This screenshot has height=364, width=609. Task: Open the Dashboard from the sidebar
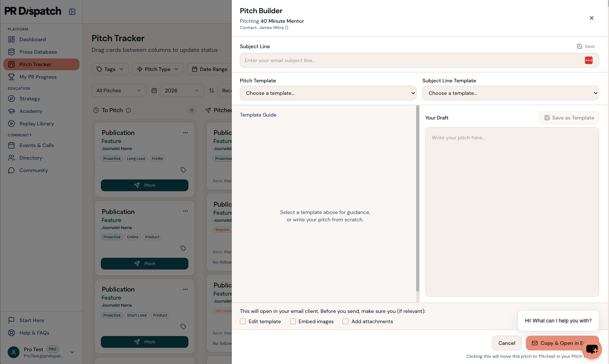(32, 39)
